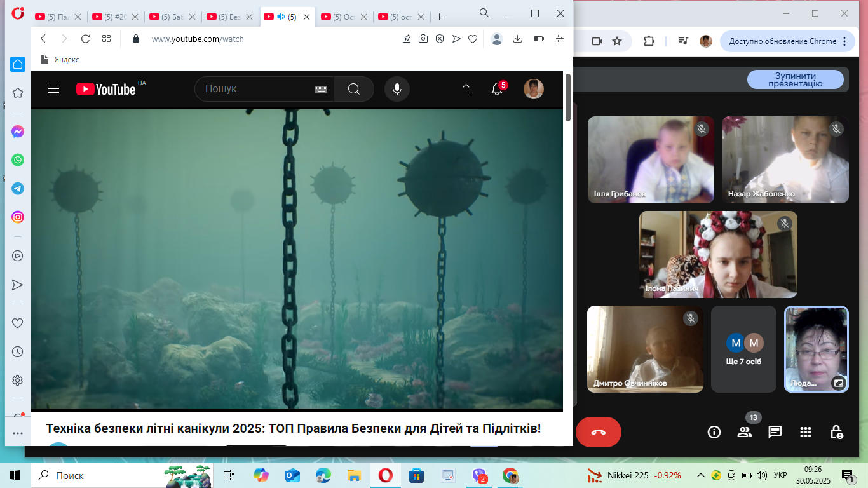Switch to the tab titled "(5) Без"
Image resolution: width=868 pixels, height=488 pixels.
(x=229, y=17)
